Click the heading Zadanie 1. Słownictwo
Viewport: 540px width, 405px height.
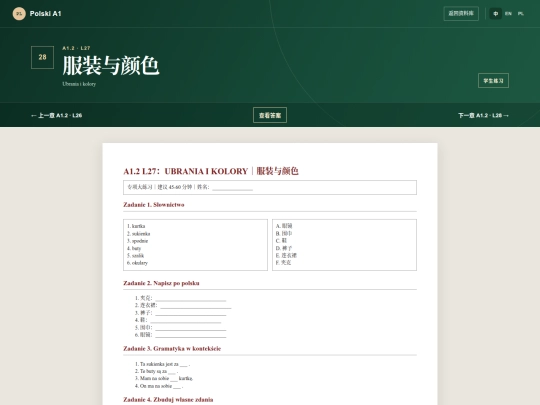(x=154, y=205)
